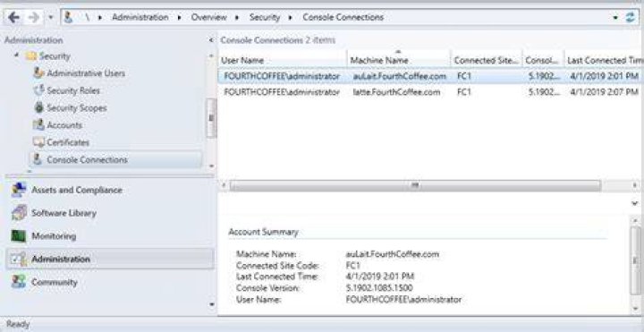The image size is (644, 332).
Task: Open Security Roles in the tree
Action: coord(73,90)
